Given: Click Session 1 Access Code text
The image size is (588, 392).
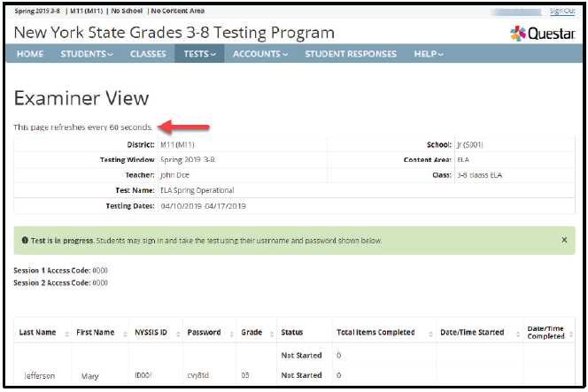Looking at the screenshot, I should click(61, 271).
